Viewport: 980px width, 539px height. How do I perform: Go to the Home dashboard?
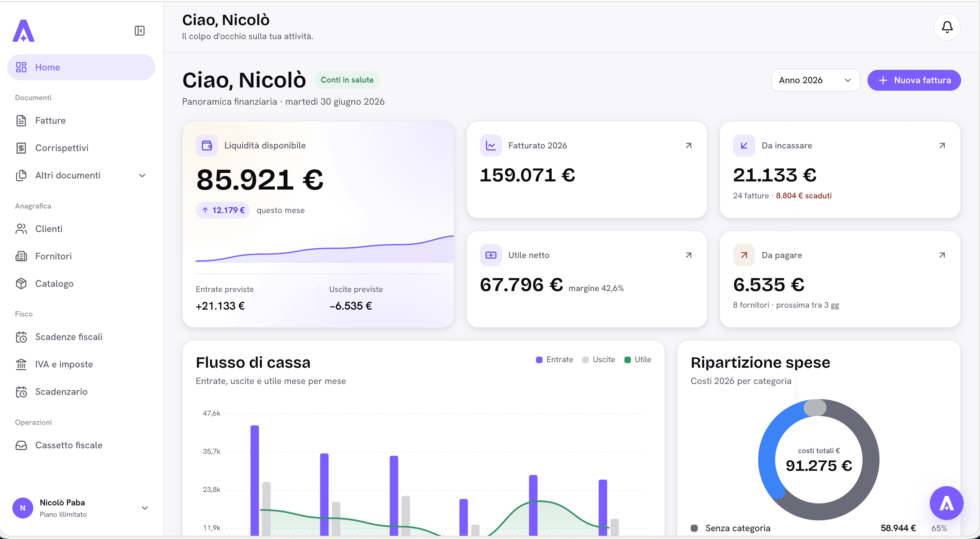click(81, 67)
